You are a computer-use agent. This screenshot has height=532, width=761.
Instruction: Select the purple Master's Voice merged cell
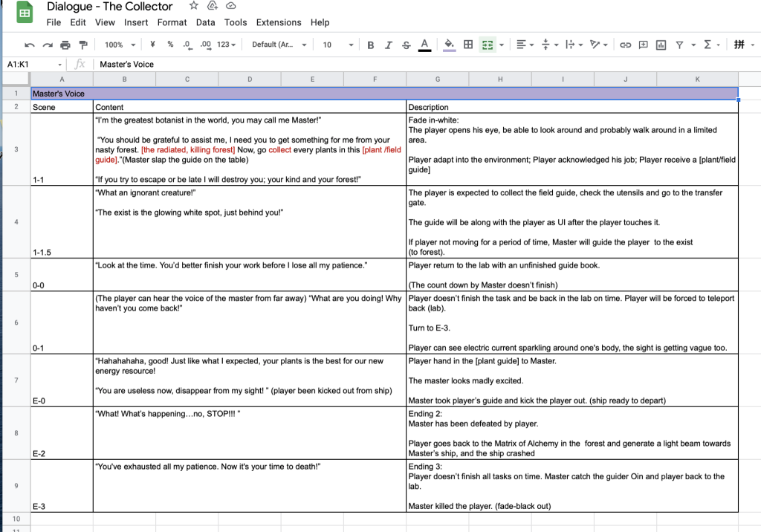[x=384, y=94]
